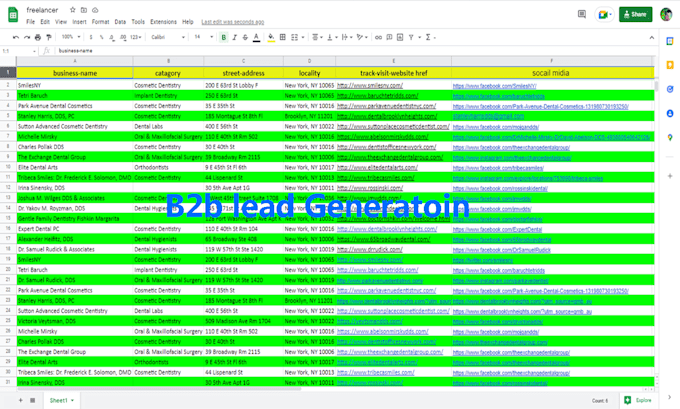Check the cloud save status icon

pyautogui.click(x=95, y=10)
